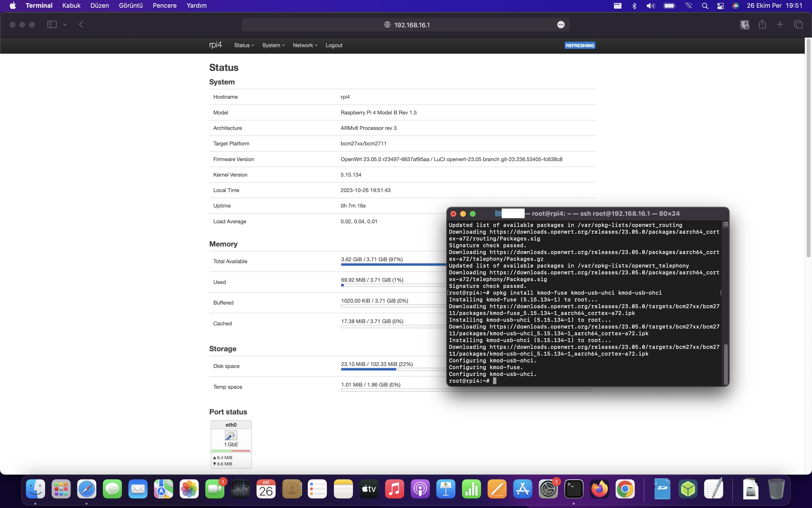Image resolution: width=812 pixels, height=508 pixels.
Task: Open Music from the Dock
Action: (x=395, y=489)
